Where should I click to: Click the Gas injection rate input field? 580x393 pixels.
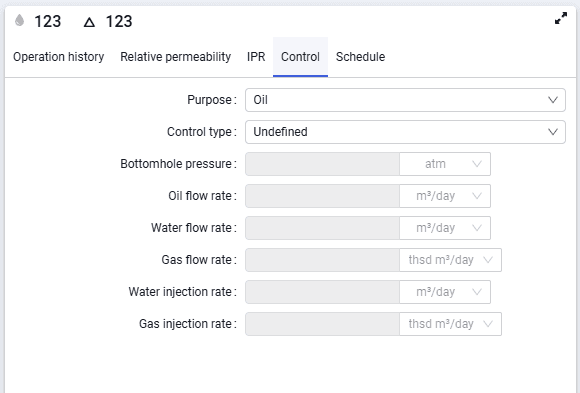pos(322,324)
